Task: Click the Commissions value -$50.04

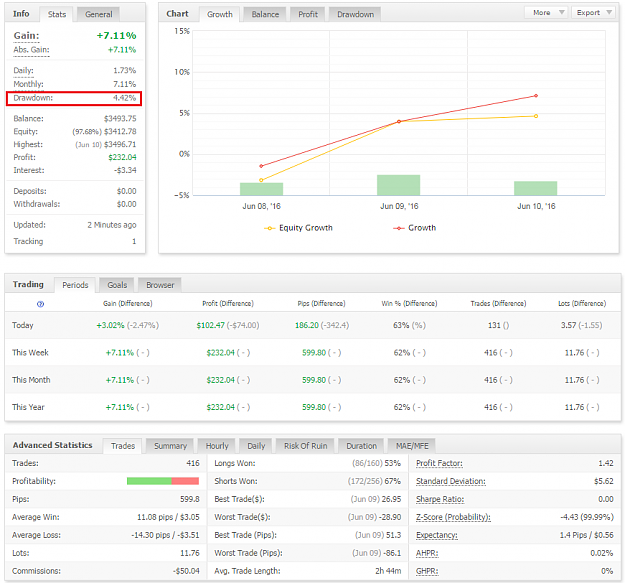Action: coord(186,571)
